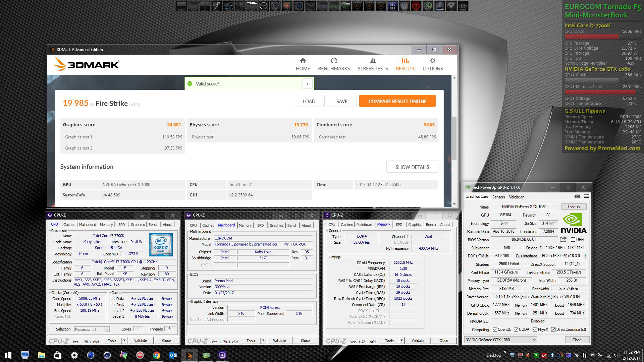Click the 3DMark vertical scrollbar thumb
The width and height of the screenshot is (644, 362).
click(x=454, y=138)
